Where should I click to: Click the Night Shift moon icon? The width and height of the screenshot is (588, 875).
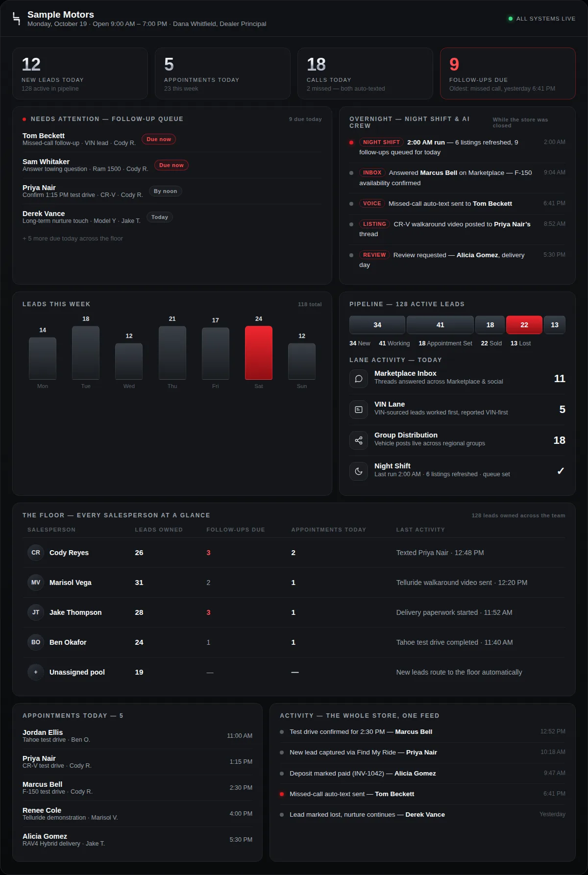coord(359,471)
